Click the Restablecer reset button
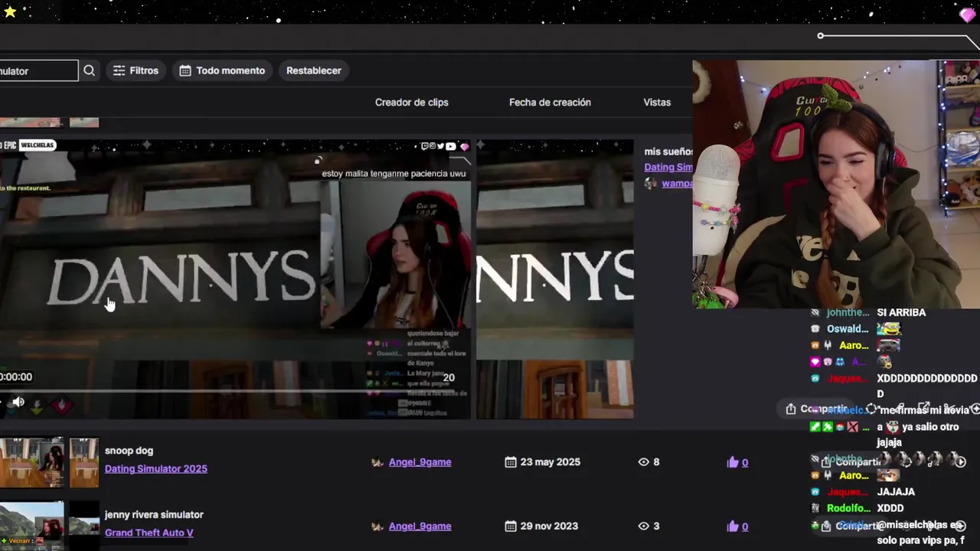980x551 pixels. (314, 70)
